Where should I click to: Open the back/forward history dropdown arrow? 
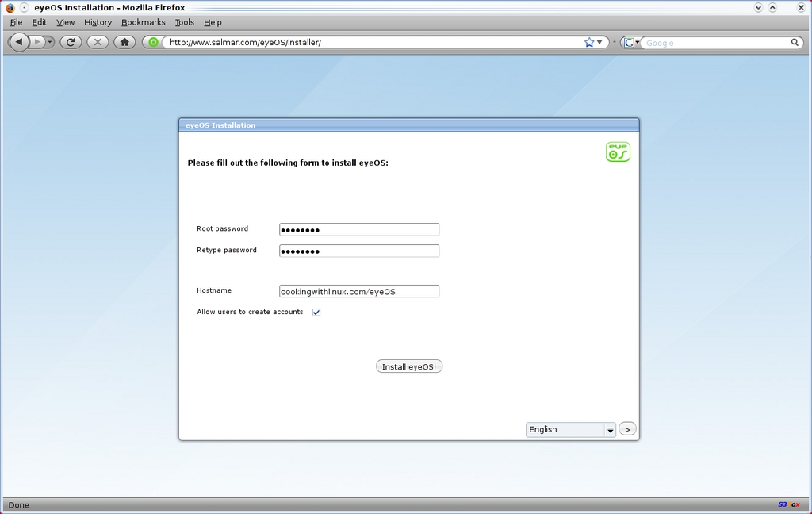tap(50, 42)
